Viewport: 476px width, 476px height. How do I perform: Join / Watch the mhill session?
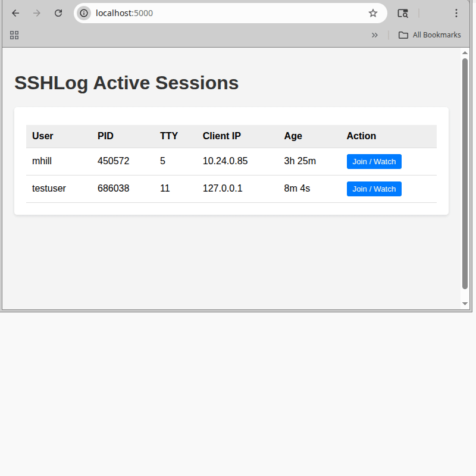click(374, 161)
